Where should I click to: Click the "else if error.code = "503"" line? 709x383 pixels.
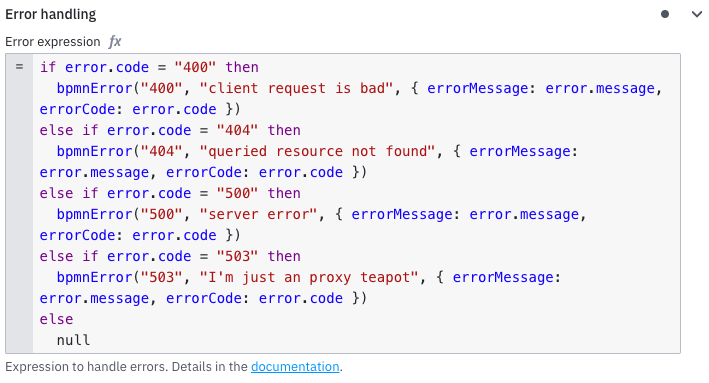(170, 256)
